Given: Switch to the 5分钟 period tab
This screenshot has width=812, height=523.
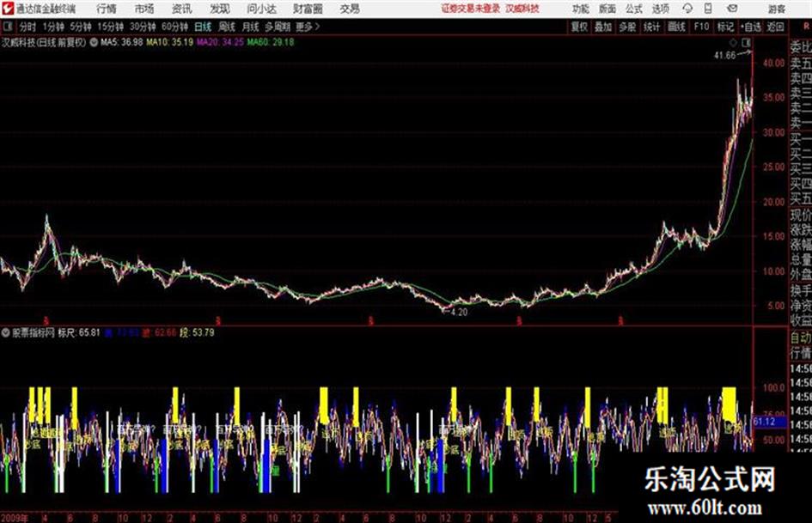Looking at the screenshot, I should [x=81, y=27].
